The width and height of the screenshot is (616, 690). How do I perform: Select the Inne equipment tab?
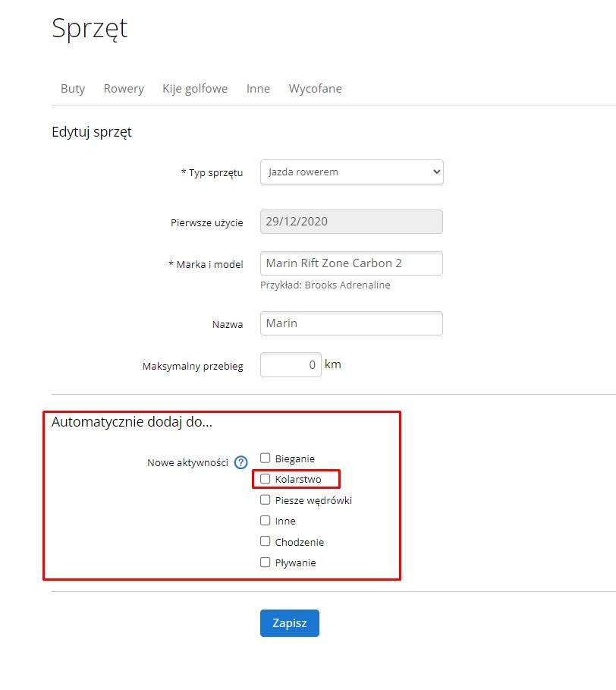coord(258,89)
